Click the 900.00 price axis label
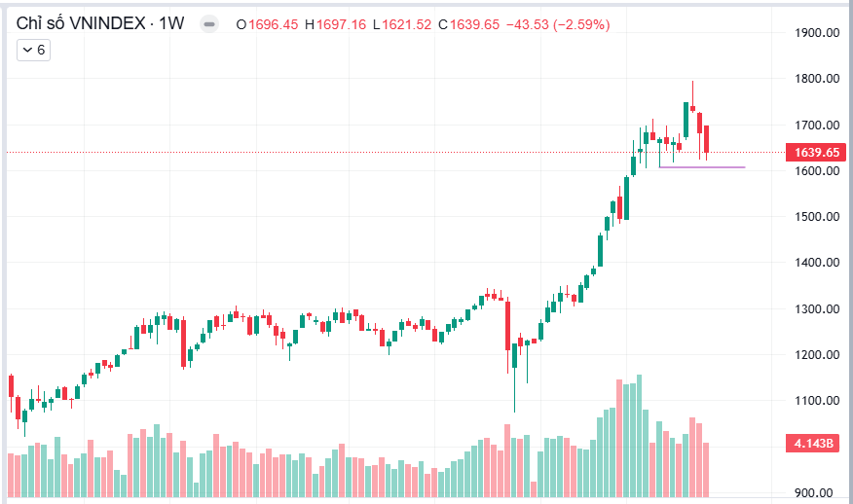The width and height of the screenshot is (853, 504). [x=813, y=492]
